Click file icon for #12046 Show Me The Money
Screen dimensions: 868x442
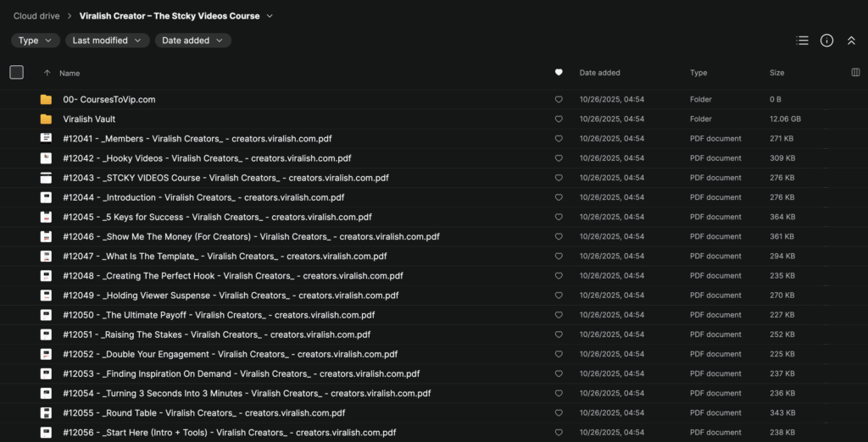point(46,236)
